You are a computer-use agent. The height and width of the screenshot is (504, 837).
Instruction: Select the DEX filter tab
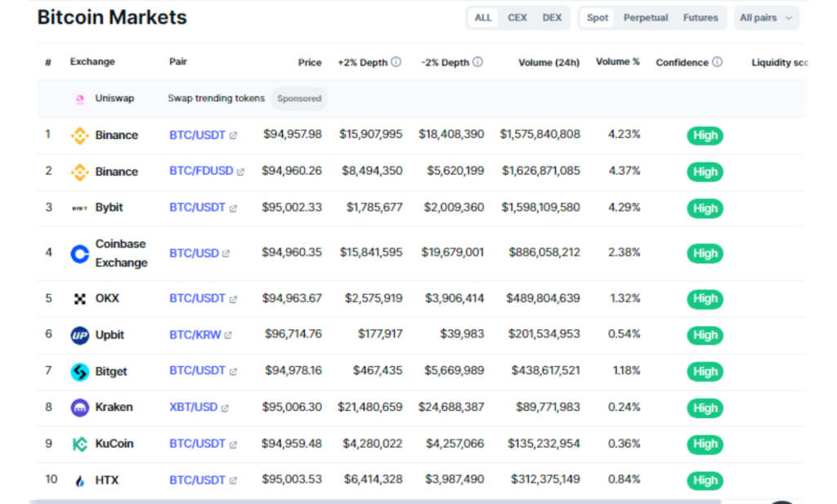(x=552, y=18)
